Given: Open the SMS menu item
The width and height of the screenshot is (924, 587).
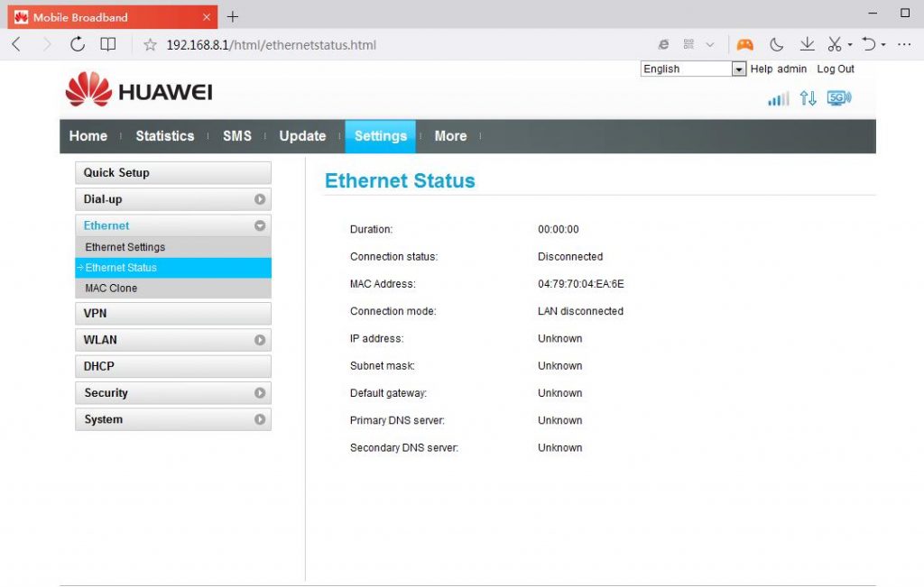Looking at the screenshot, I should (237, 136).
